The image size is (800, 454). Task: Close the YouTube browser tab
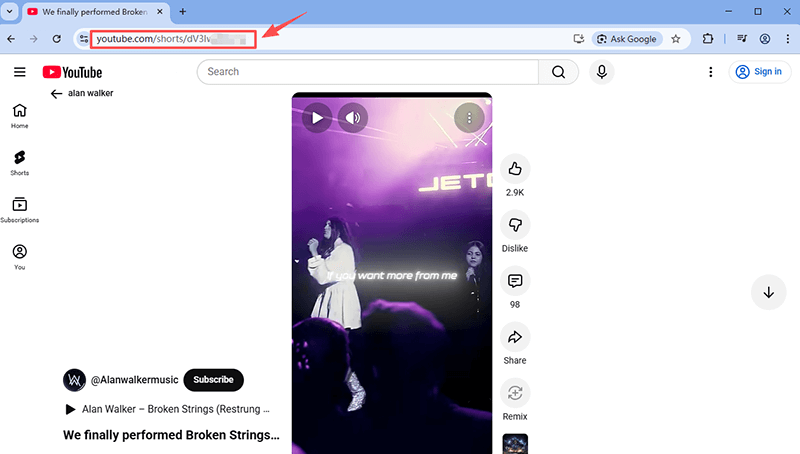coord(160,12)
